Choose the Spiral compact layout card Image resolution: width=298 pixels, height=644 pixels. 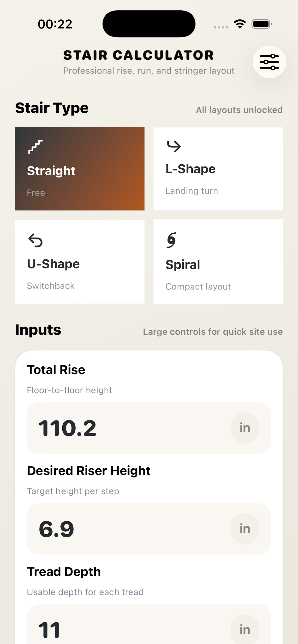pos(218,262)
